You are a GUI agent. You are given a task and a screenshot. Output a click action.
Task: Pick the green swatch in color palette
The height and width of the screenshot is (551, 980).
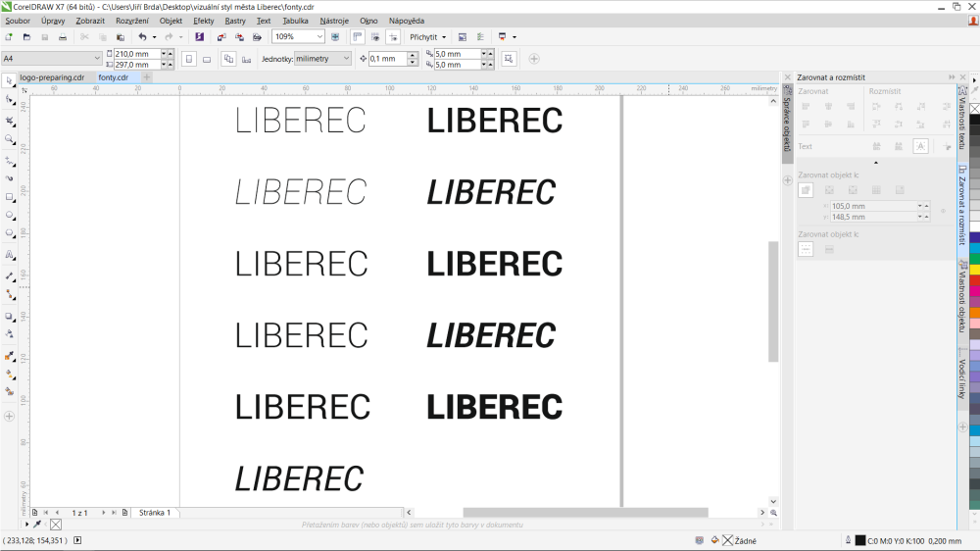974,258
